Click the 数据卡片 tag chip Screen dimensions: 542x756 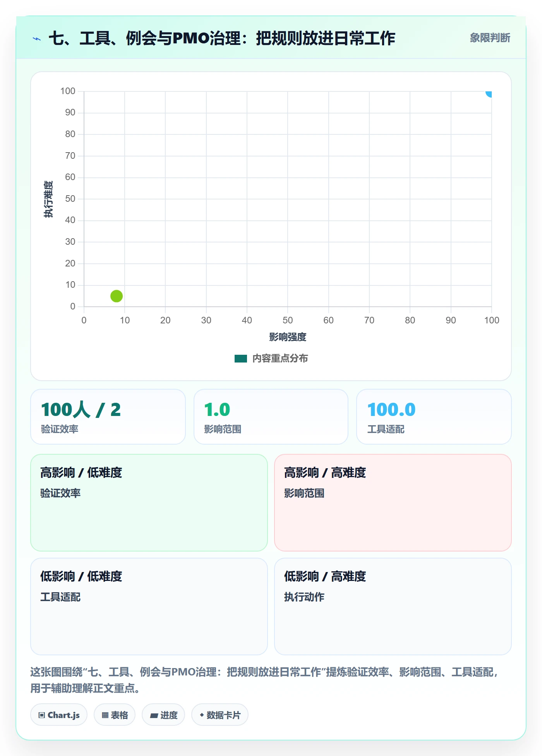point(220,715)
